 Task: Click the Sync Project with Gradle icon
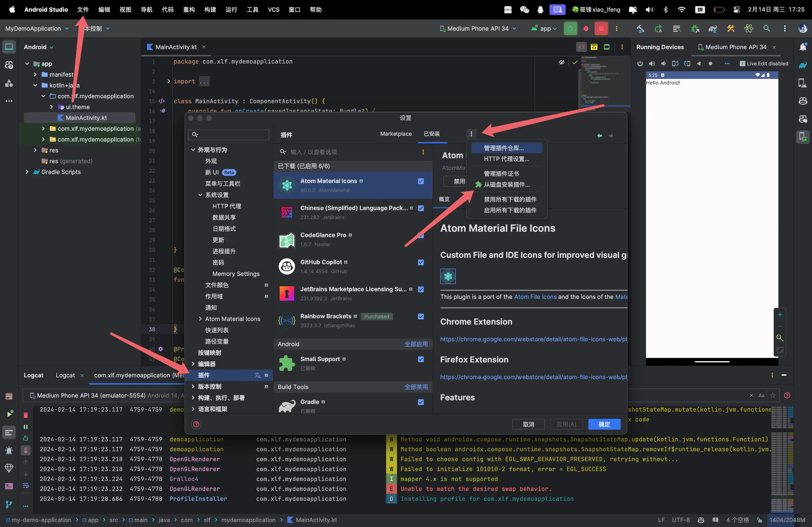coord(712,29)
